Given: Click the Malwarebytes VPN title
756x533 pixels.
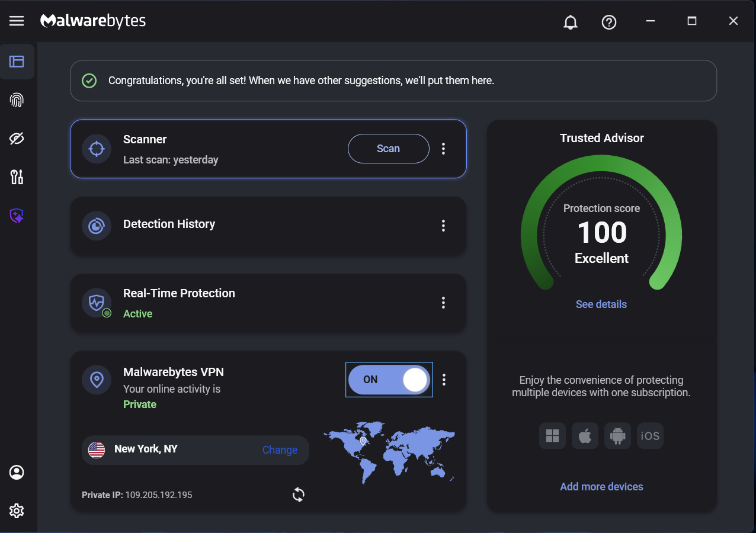Looking at the screenshot, I should pos(174,372).
